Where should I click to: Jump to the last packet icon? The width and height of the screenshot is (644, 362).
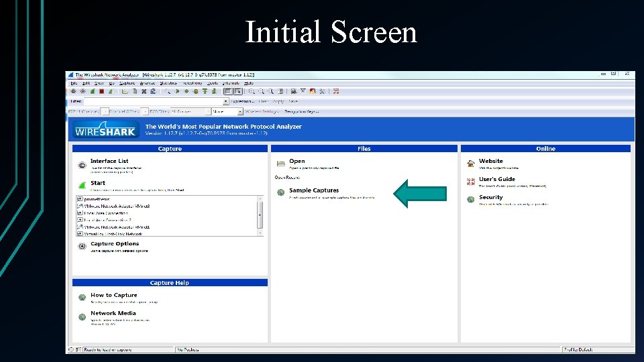tap(214, 92)
